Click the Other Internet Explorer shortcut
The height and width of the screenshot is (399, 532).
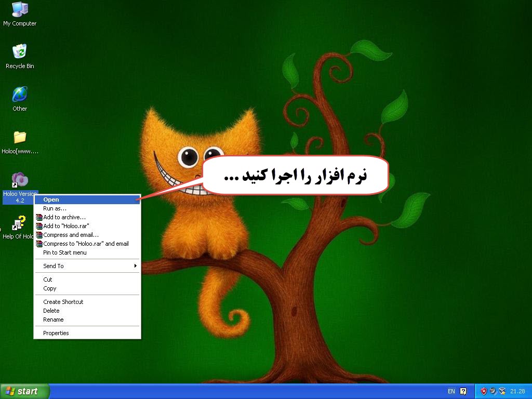pos(20,95)
